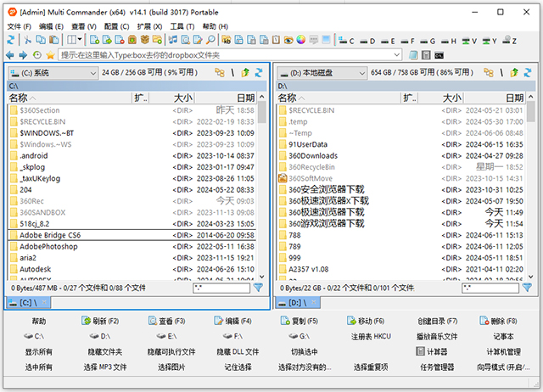Open the 编辑 (E) menu
This screenshot has width=543, height=392.
pos(51,26)
